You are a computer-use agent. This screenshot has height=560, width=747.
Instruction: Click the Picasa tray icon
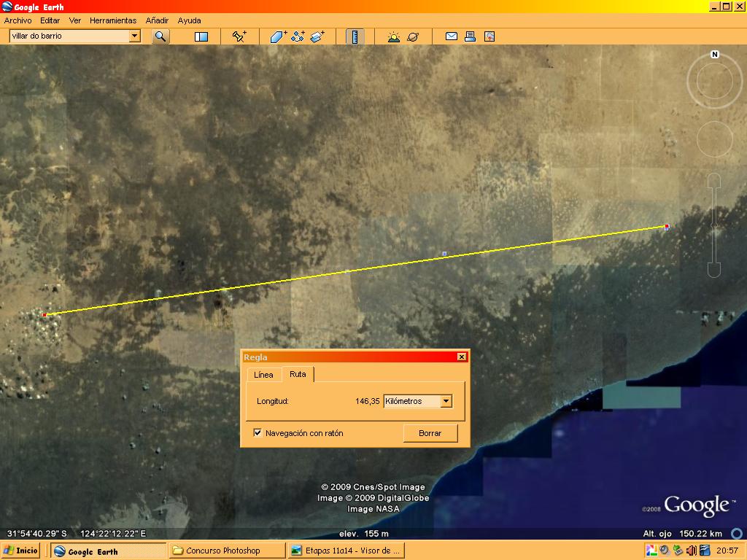[651, 551]
